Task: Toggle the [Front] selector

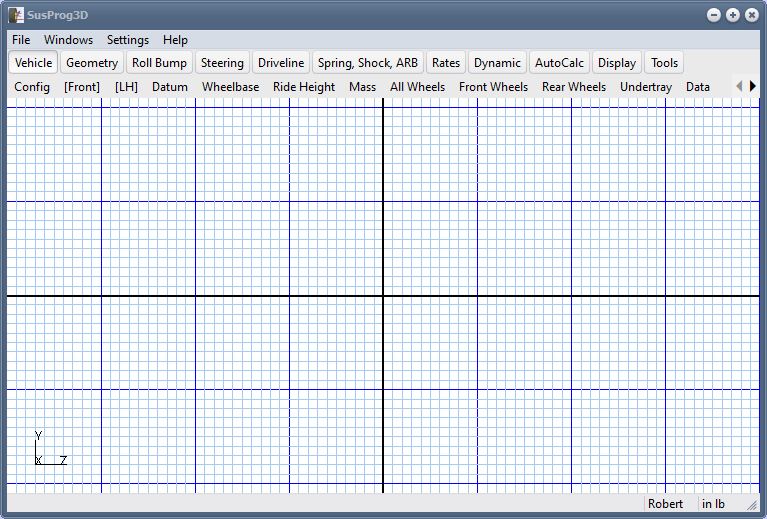Action: 82,87
